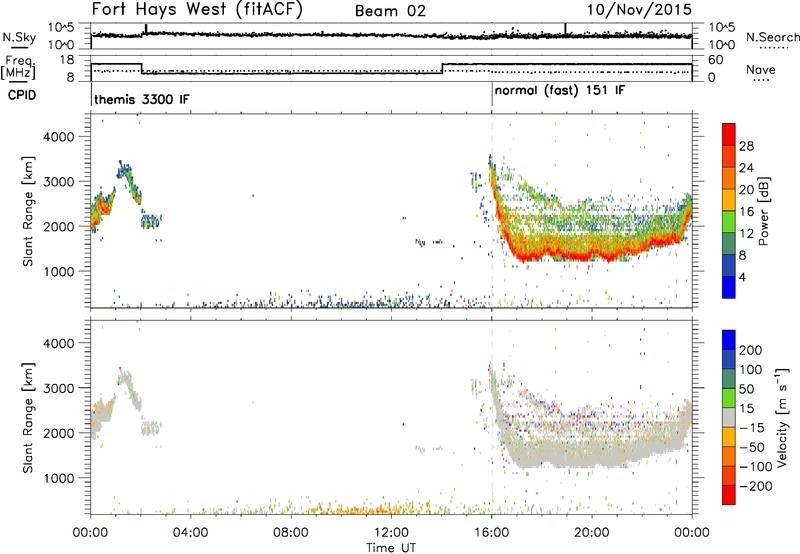Viewport: 800px width, 554px height.
Task: Click the 'Power [dB]' colorbar label
Action: coord(763,211)
